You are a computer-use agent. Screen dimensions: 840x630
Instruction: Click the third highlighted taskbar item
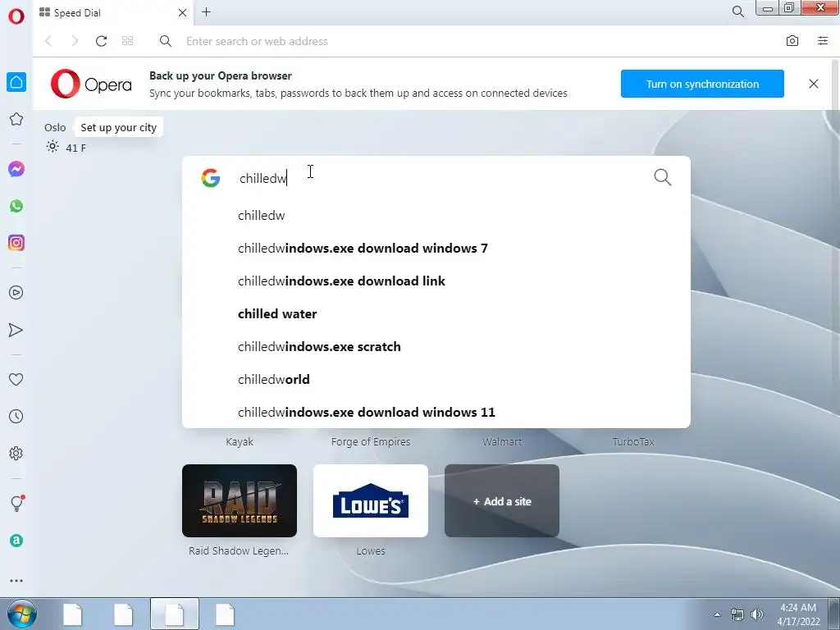point(175,614)
